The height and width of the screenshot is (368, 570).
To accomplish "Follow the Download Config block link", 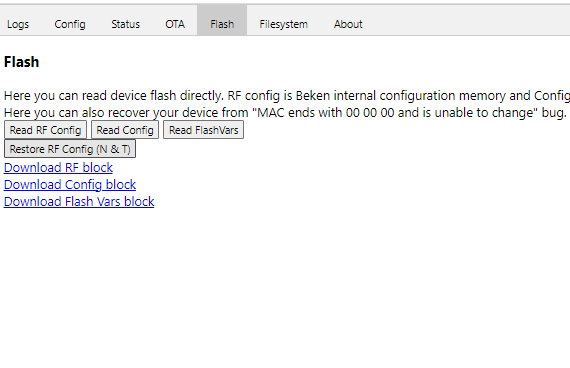I will (70, 185).
